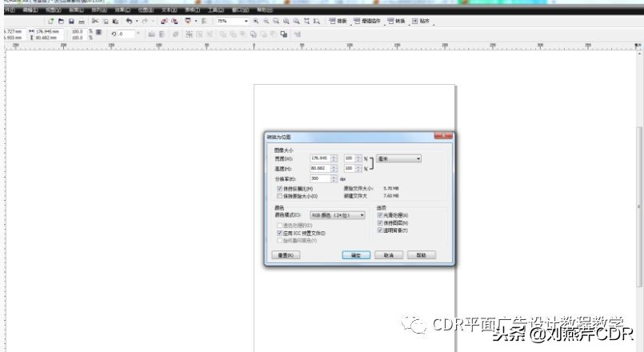The height and width of the screenshot is (352, 644).
Task: Click the 抠图插件 toolbar button
Action: (367, 21)
